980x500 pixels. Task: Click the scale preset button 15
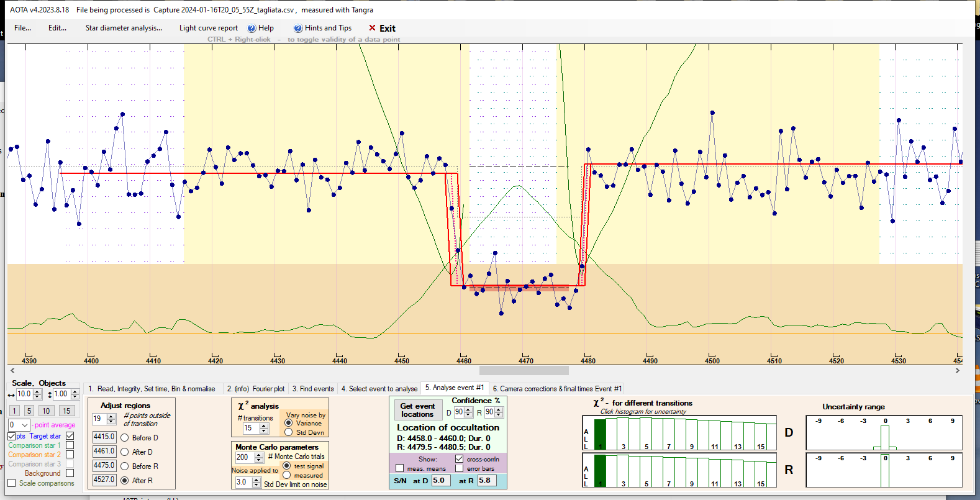(x=66, y=411)
